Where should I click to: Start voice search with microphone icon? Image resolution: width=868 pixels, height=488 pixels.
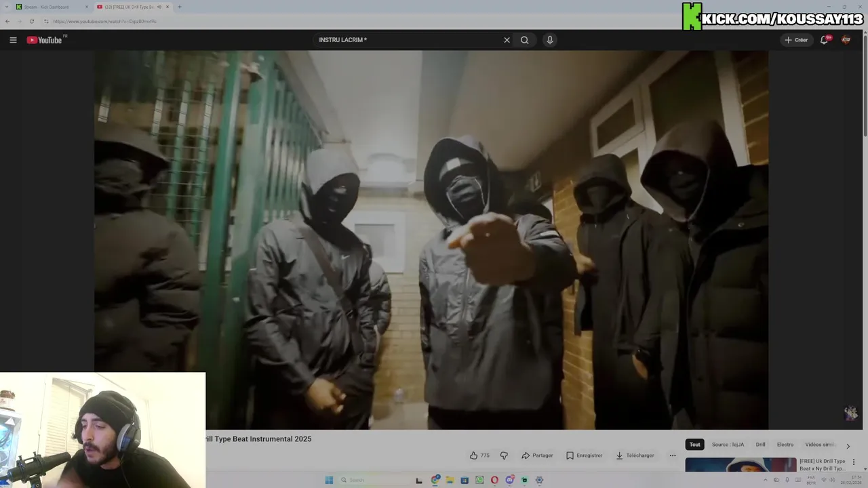click(550, 40)
